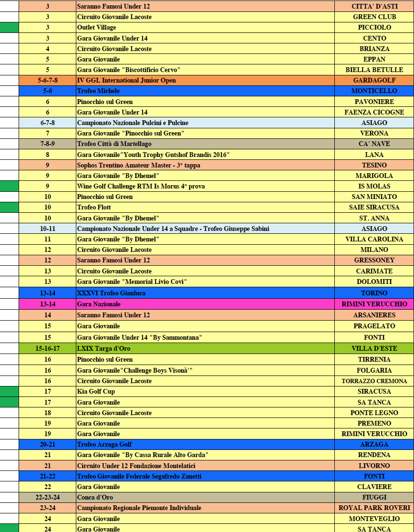Select the GARDAGOLF location cell
Viewport: 414px width, 532px height.
click(x=374, y=80)
